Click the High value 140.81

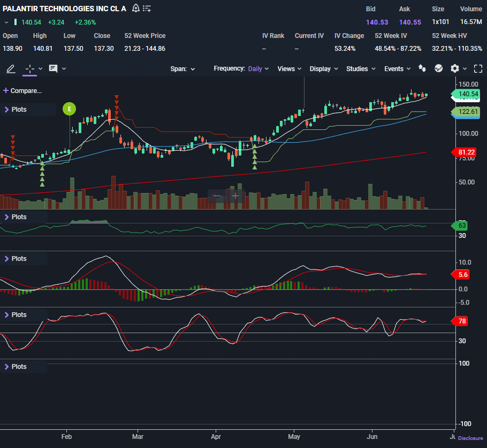[x=43, y=49]
